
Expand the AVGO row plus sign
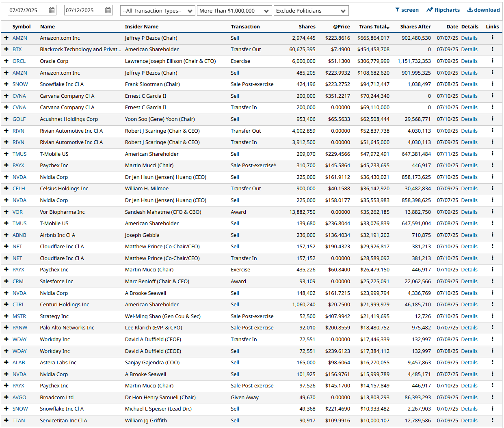click(x=6, y=397)
